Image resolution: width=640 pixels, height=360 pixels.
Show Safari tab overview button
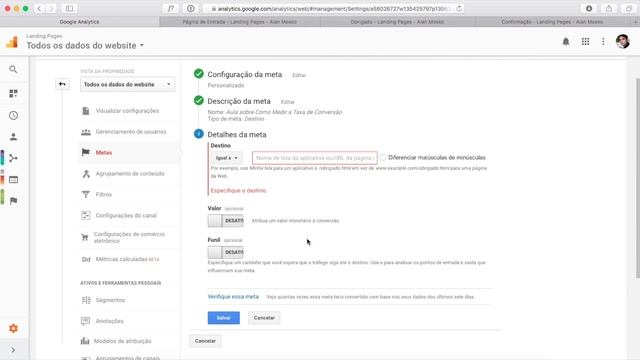(x=629, y=9)
